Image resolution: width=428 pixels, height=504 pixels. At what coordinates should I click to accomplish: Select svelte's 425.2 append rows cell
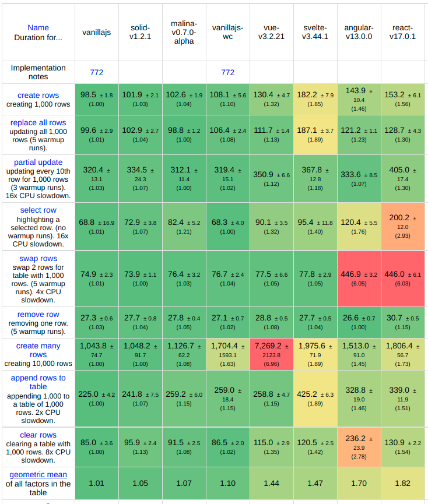(315, 399)
